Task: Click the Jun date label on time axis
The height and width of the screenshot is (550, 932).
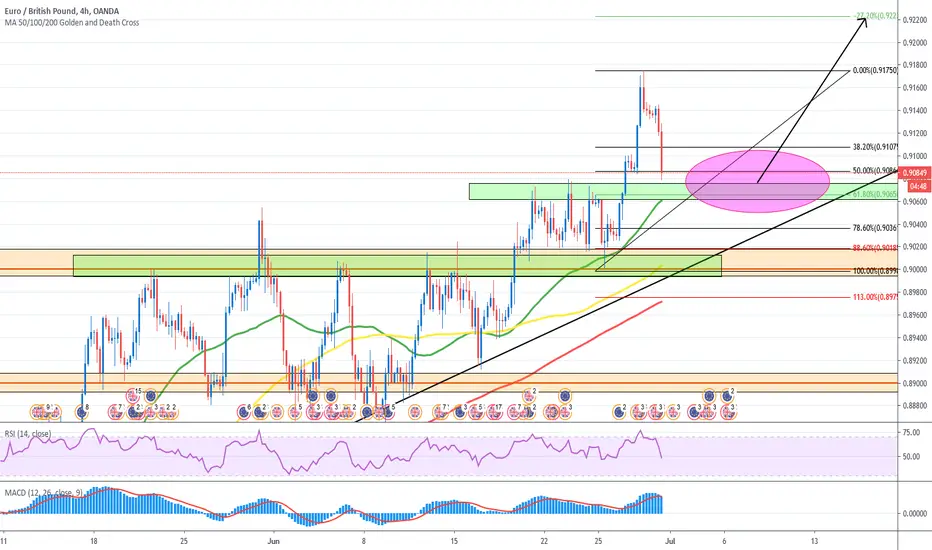Action: click(273, 541)
